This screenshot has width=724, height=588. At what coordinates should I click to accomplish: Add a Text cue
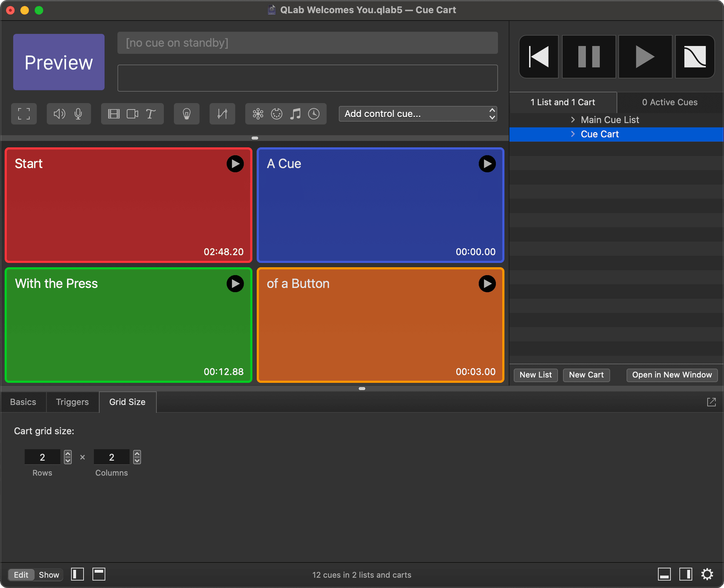coord(150,113)
